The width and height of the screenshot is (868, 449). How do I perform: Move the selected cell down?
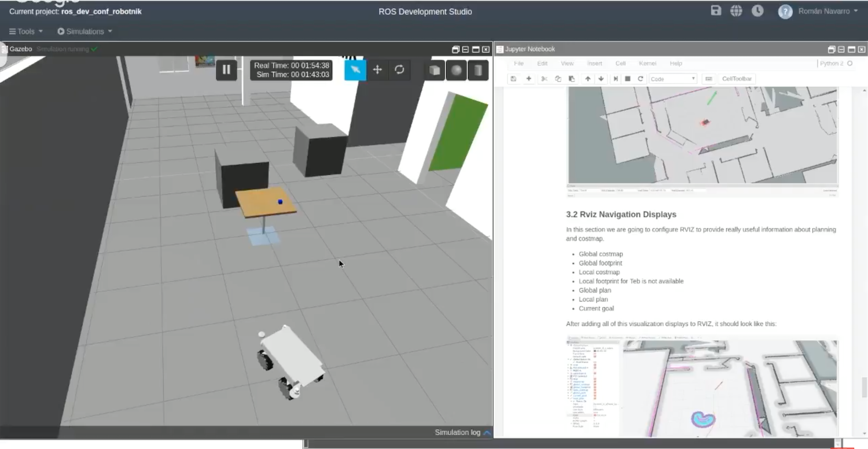601,79
